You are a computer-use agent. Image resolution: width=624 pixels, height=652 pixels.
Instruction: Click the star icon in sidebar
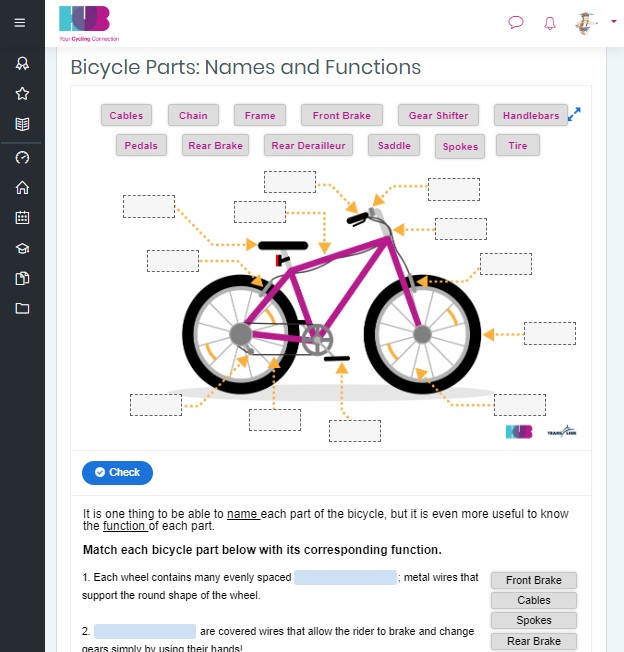[x=22, y=94]
